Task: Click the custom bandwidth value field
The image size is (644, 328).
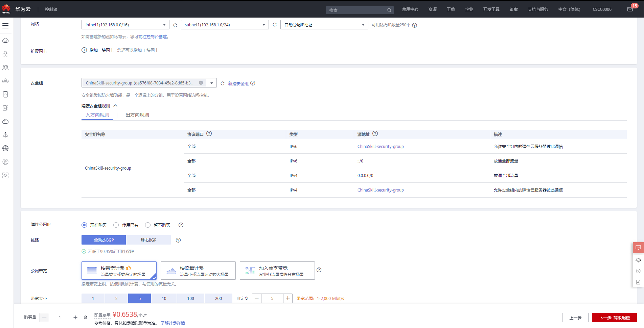Action: [272, 298]
